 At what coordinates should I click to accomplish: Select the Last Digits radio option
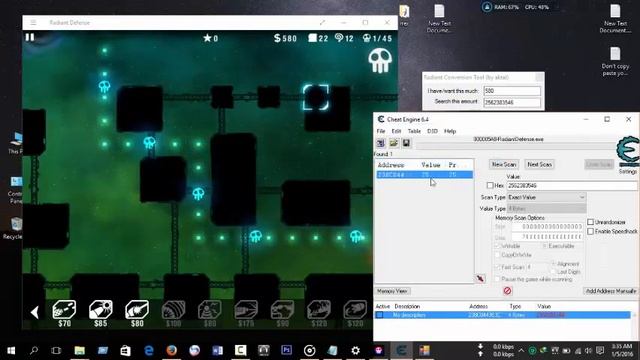[554, 271]
